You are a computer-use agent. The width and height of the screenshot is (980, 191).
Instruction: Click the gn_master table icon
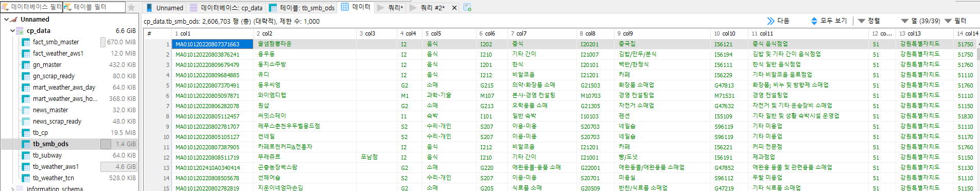26,65
